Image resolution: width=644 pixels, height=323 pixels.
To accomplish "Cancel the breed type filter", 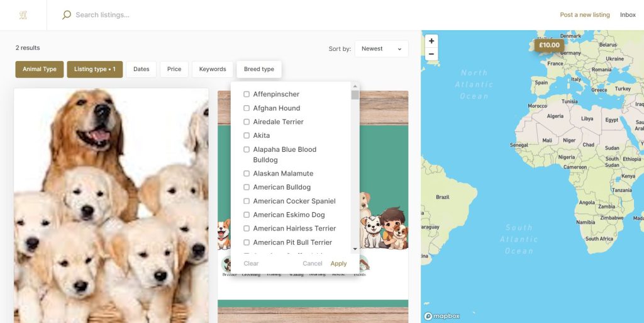I will click(x=313, y=263).
